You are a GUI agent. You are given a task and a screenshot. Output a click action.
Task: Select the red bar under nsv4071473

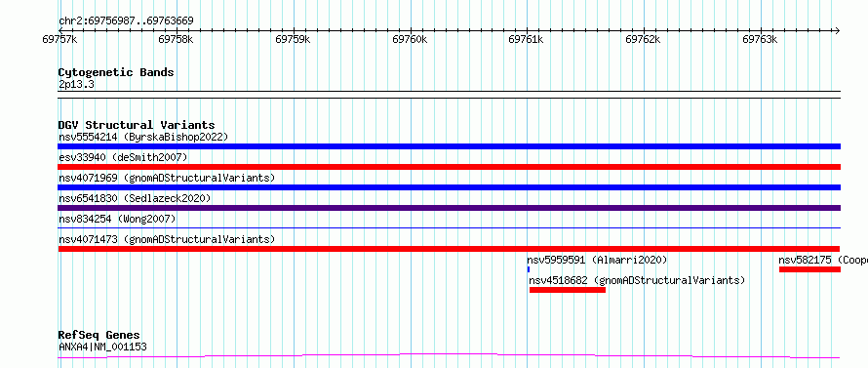click(449, 249)
